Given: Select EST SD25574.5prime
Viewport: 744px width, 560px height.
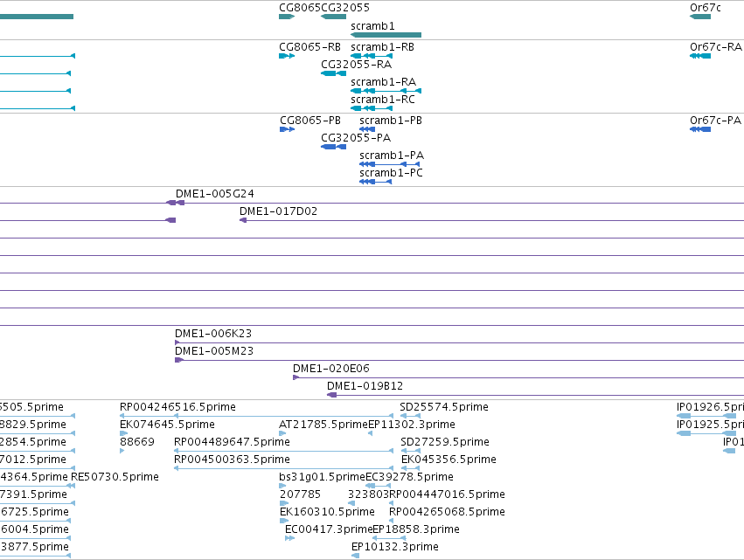Looking at the screenshot, I should click(x=444, y=407).
